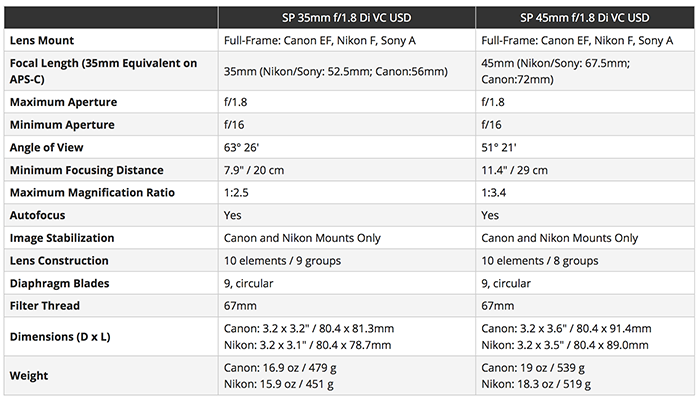The height and width of the screenshot is (398, 700).
Task: Click the 1:3.4 magnification ratio value
Action: coord(493,193)
